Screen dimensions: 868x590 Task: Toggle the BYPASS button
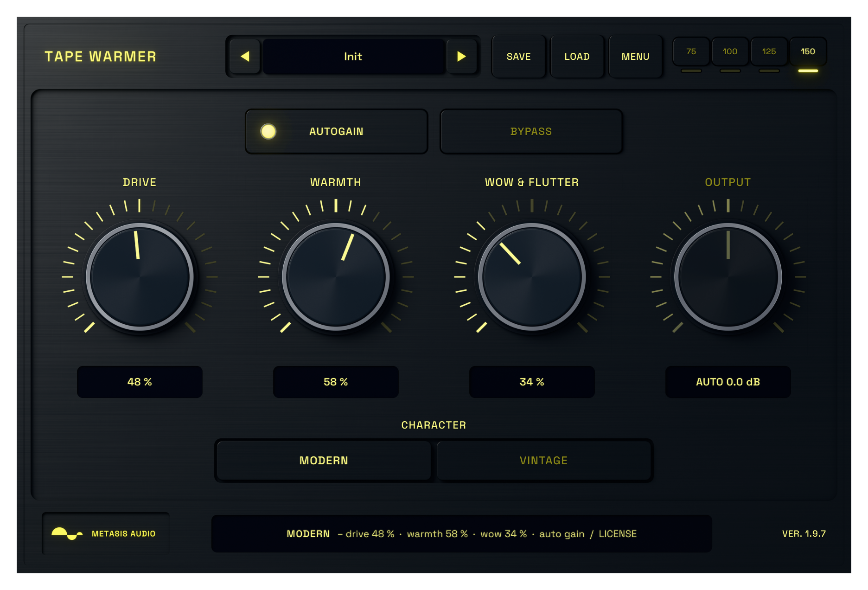531,131
